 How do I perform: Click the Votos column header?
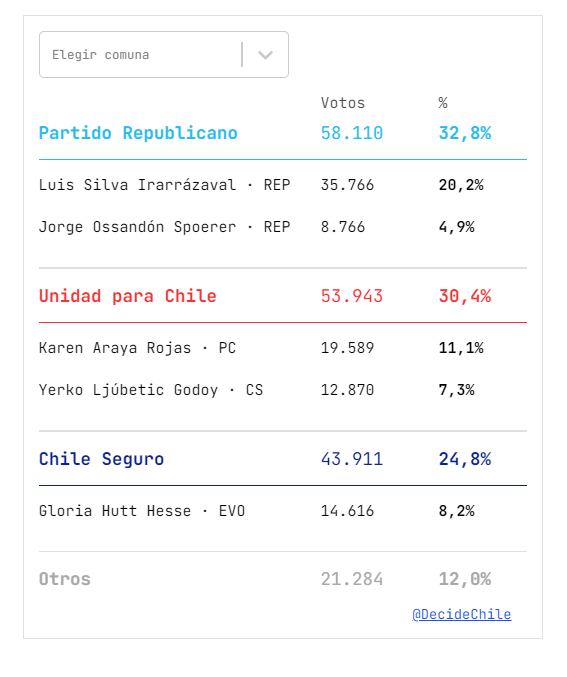coord(343,103)
